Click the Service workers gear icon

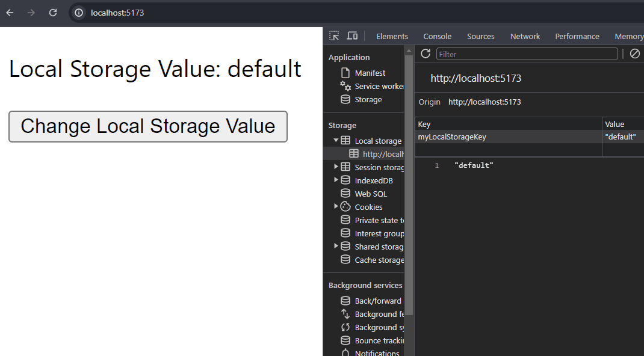click(x=345, y=86)
